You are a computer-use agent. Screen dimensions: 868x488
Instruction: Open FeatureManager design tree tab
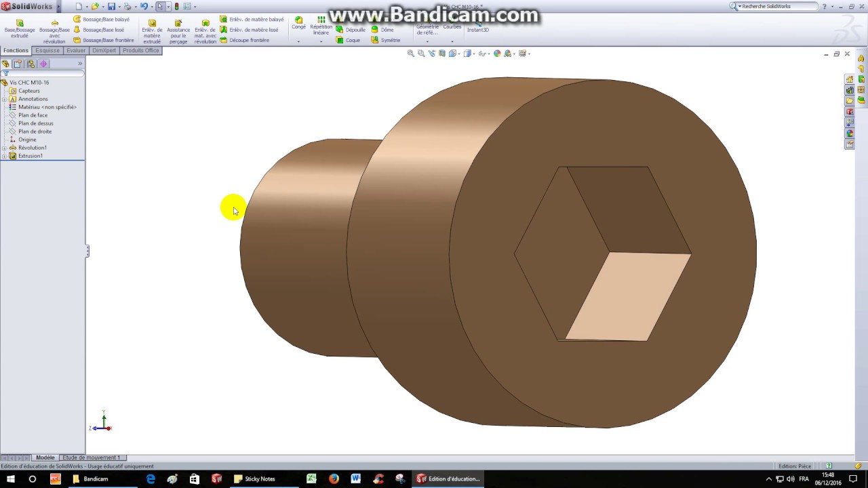[6, 64]
